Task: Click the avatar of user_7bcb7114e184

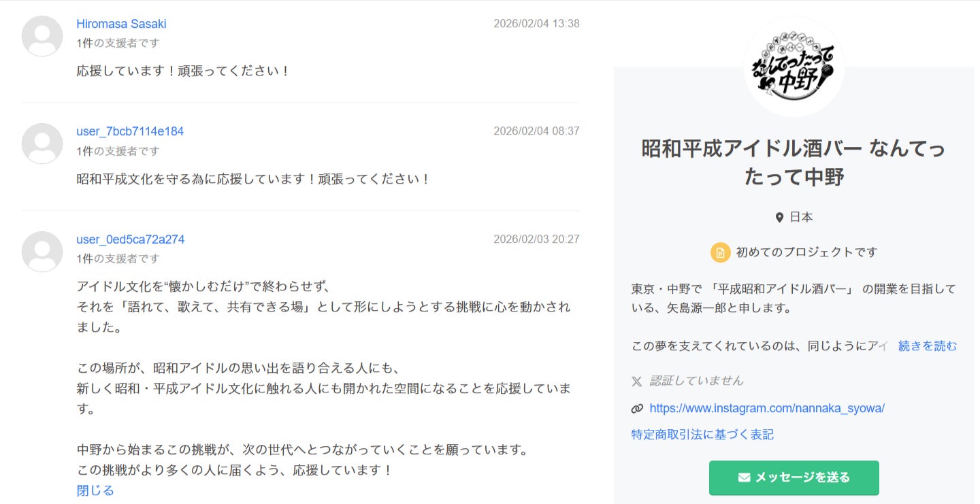Action: point(42,144)
